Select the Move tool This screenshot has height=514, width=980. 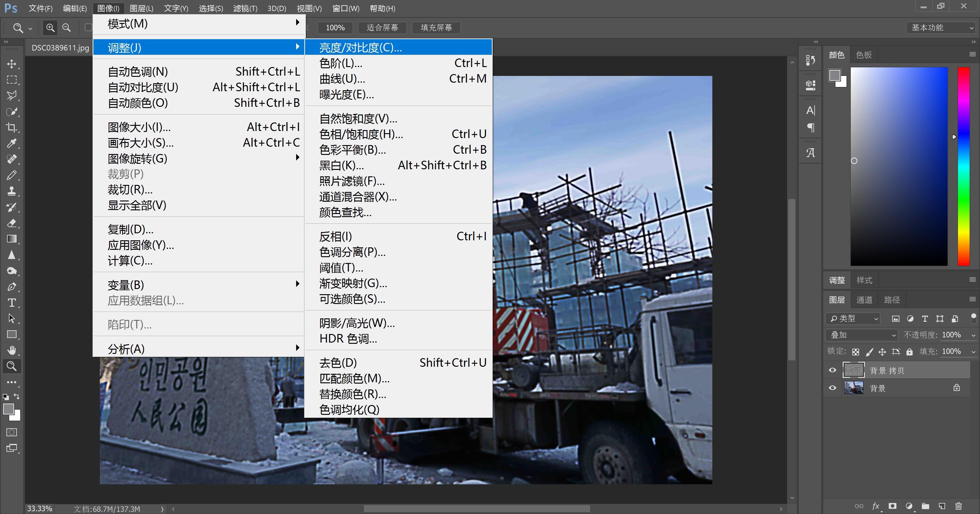point(11,64)
